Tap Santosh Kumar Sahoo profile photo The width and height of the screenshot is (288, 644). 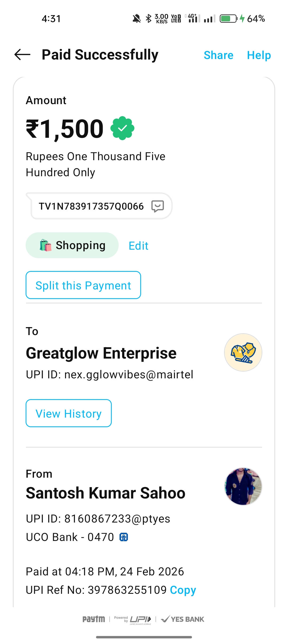click(243, 486)
